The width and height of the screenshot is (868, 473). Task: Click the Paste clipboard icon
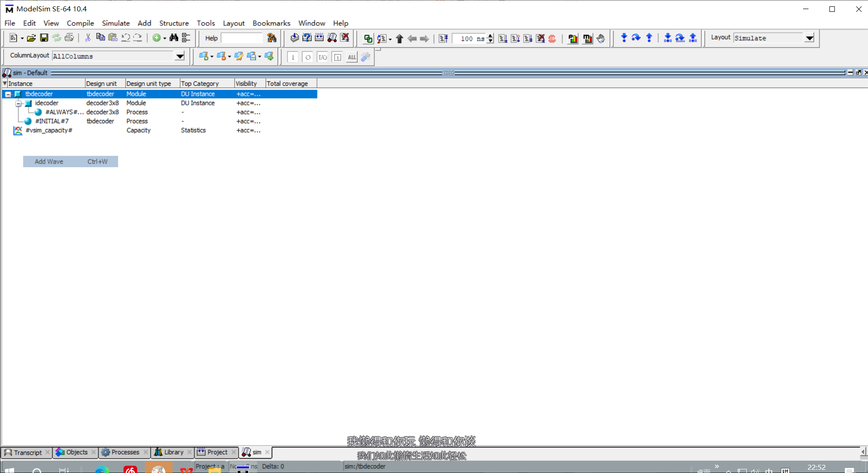pyautogui.click(x=113, y=38)
